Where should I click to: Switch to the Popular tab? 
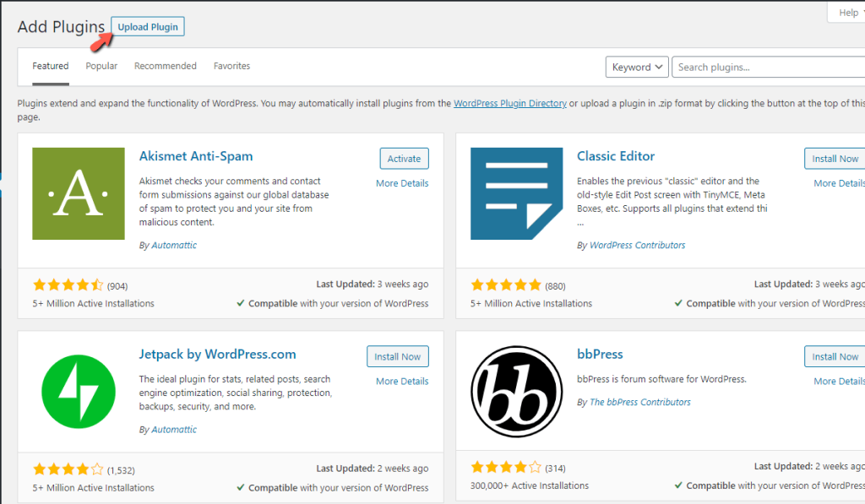pyautogui.click(x=101, y=66)
